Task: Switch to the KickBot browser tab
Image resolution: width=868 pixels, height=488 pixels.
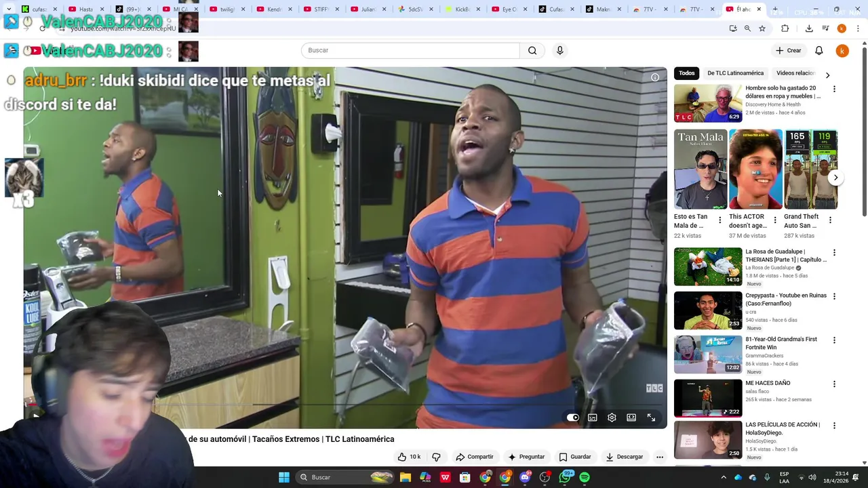Action: click(x=462, y=9)
